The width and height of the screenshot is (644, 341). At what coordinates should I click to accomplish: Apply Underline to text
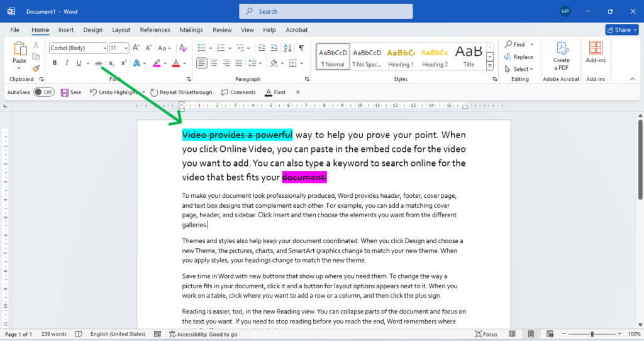point(79,63)
